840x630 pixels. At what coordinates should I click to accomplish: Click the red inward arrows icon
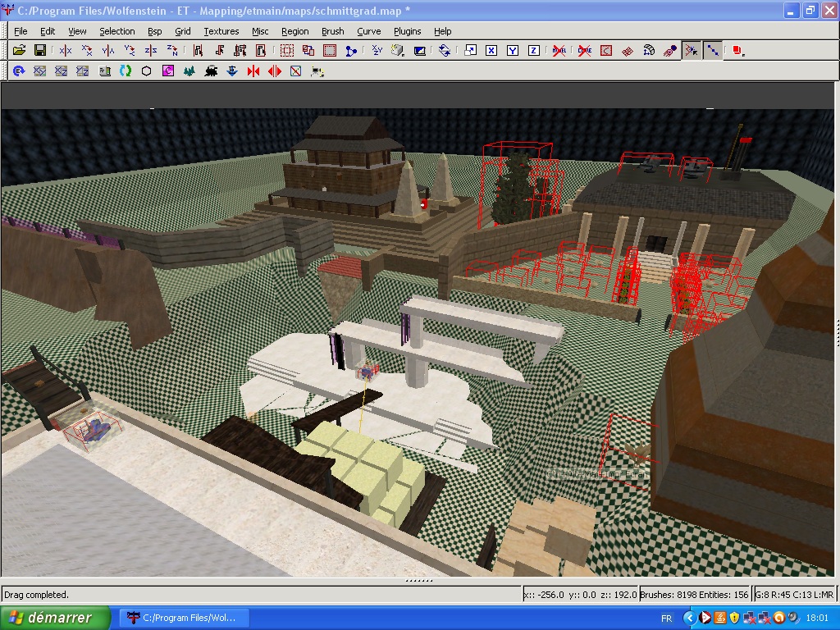point(253,71)
